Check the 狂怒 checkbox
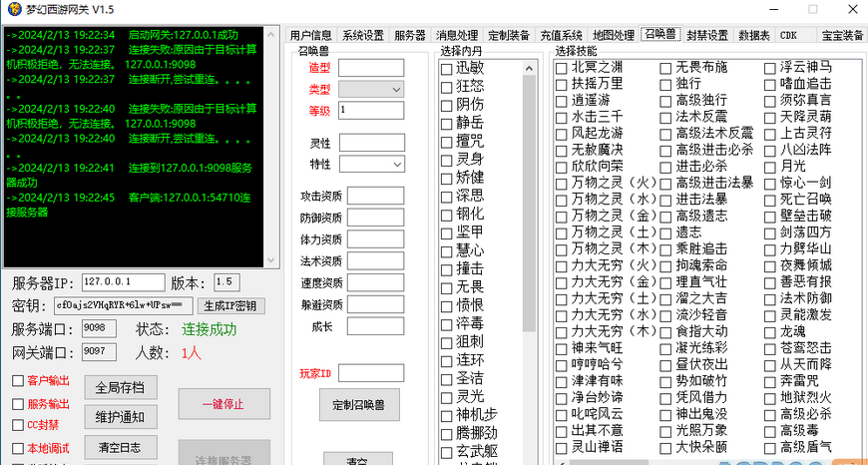Image resolution: width=868 pixels, height=465 pixels. (x=446, y=88)
